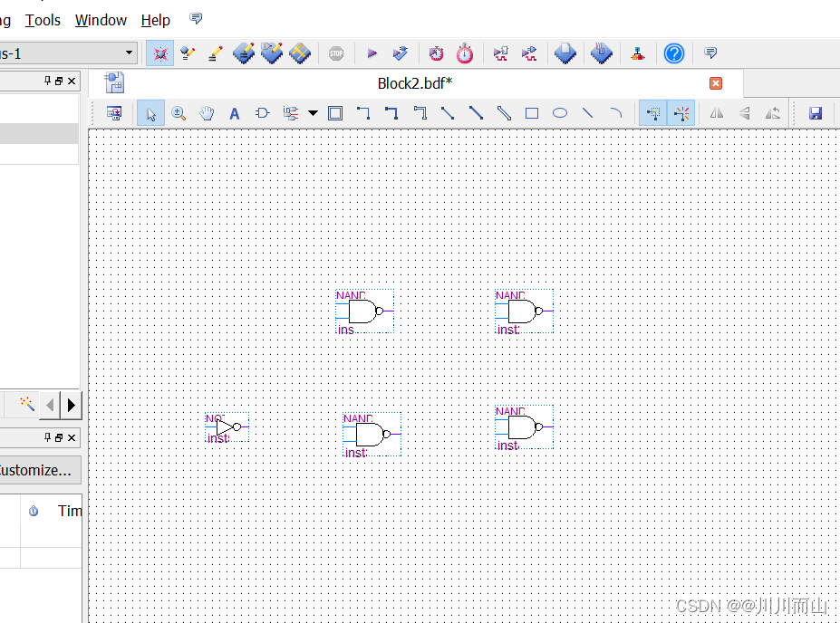Select the Hand pan tool
This screenshot has width=840, height=623.
coord(207,113)
